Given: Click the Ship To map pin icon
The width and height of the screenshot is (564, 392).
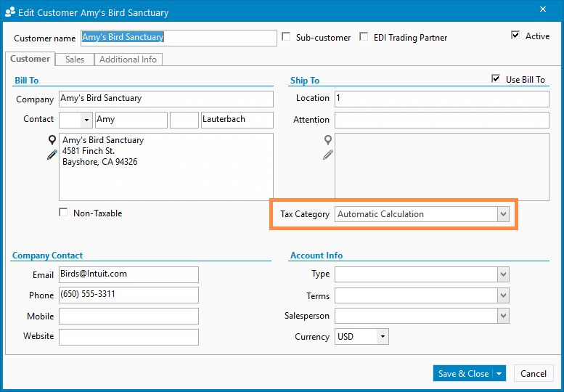Looking at the screenshot, I should (328, 140).
